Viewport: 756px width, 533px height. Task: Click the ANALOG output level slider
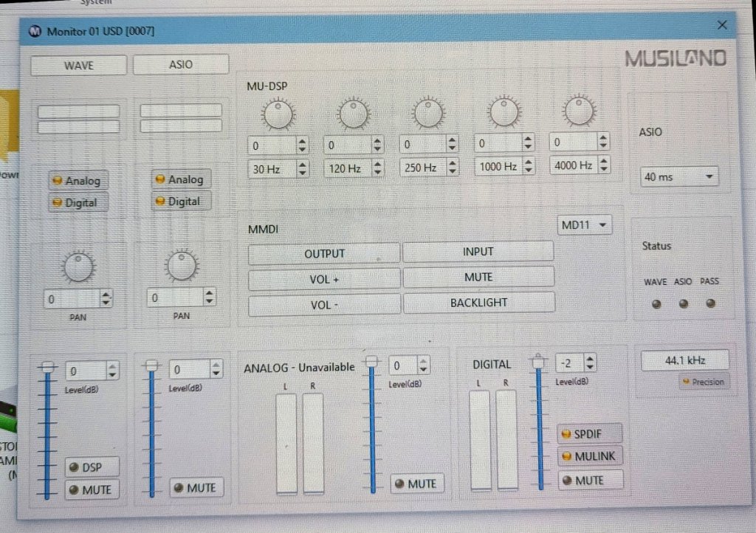pos(372,424)
